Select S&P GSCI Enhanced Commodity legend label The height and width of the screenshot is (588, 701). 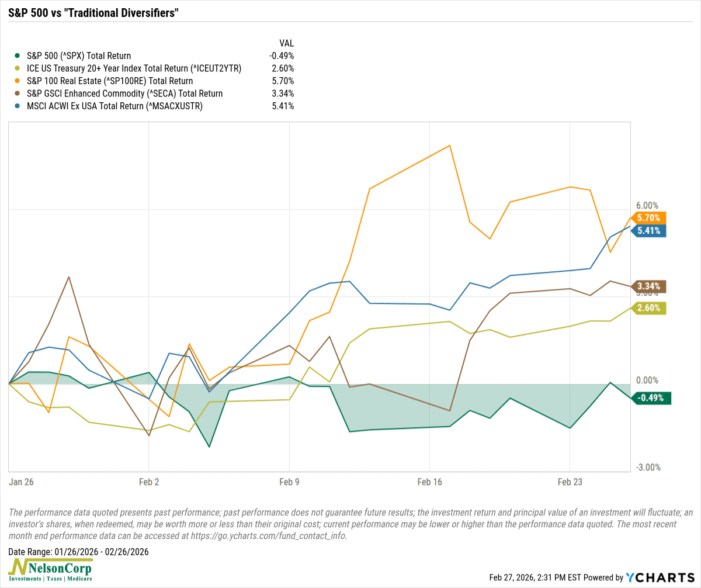click(125, 94)
